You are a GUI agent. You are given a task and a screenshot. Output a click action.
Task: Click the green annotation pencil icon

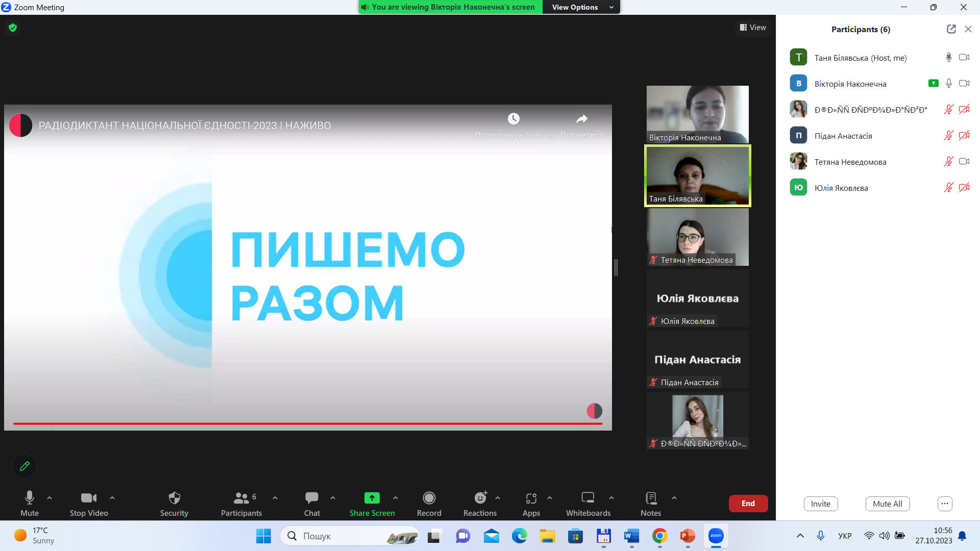[24, 466]
